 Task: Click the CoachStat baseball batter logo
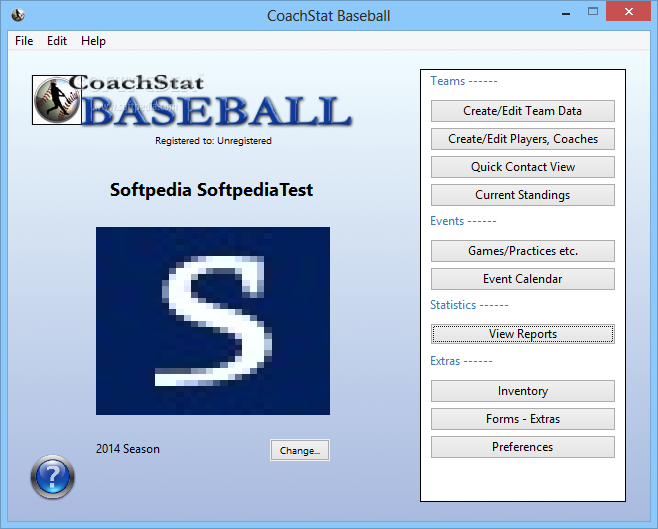57,100
